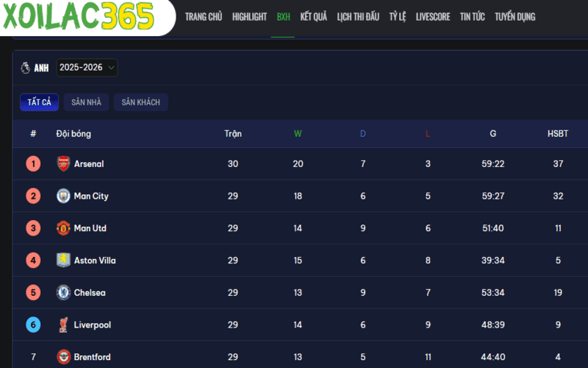Click the Arsenal team name link
588x368 pixels.
(89, 164)
